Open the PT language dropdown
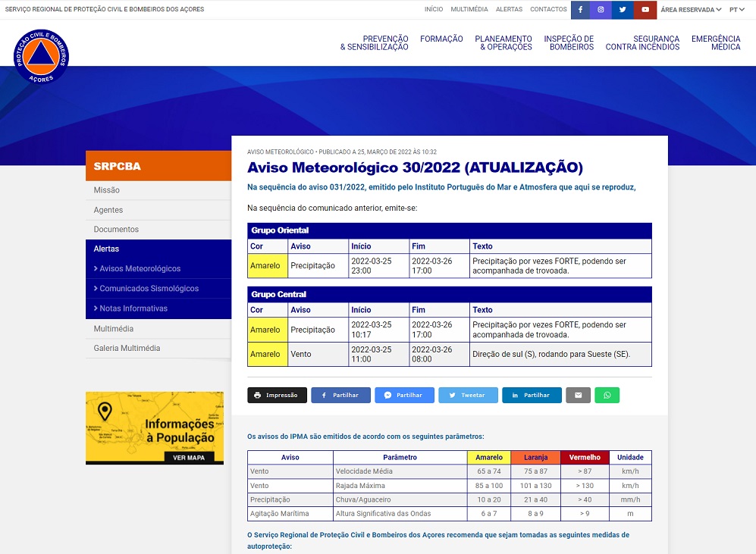 click(x=737, y=10)
